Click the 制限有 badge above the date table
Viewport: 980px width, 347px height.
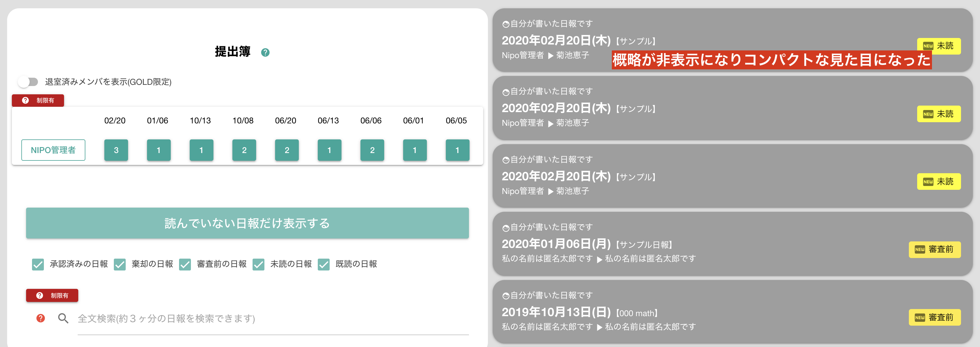tap(38, 101)
